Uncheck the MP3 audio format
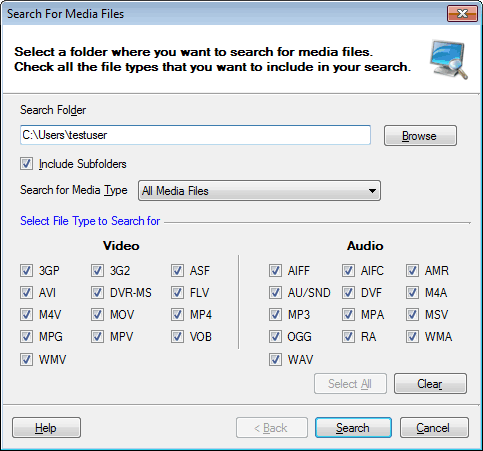Image resolution: width=483 pixels, height=451 pixels. (275, 315)
